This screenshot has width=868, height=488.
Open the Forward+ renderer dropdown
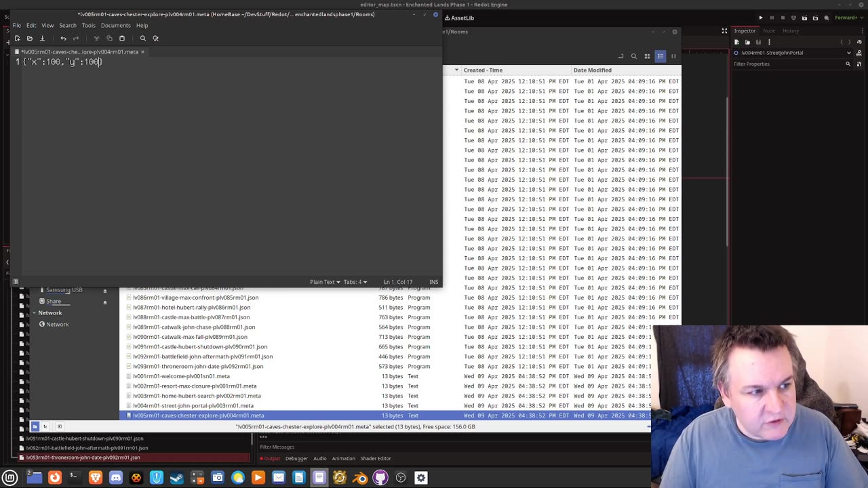[x=848, y=18]
